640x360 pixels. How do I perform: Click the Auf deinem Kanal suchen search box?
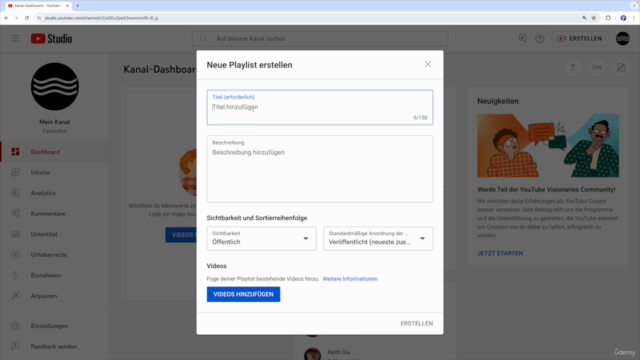click(320, 39)
